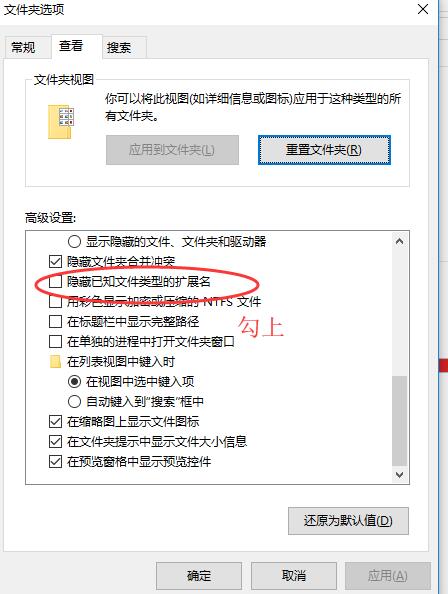Click the scroll down arrow of 高级设置 list
448x594 pixels.
click(x=399, y=474)
